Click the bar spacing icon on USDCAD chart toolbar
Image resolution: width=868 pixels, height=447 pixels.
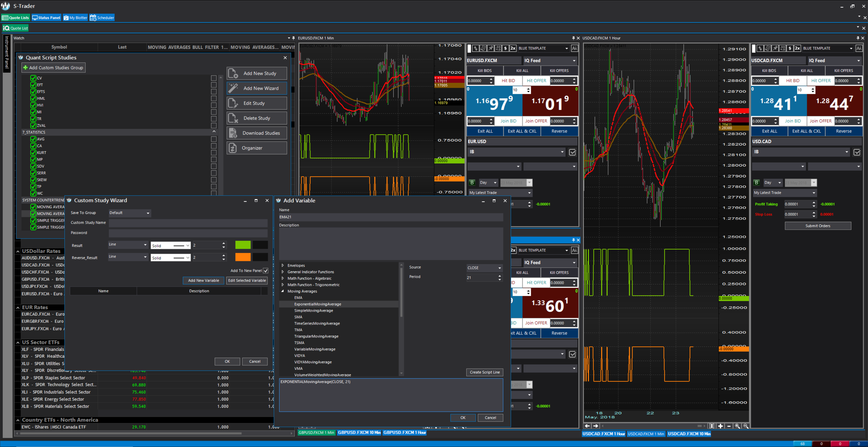(712, 426)
